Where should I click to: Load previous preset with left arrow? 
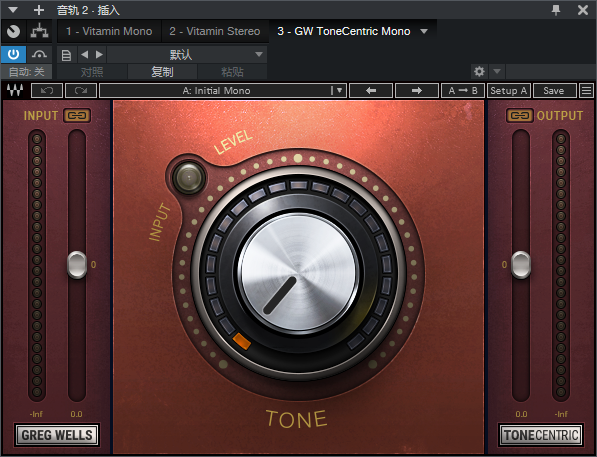371,91
